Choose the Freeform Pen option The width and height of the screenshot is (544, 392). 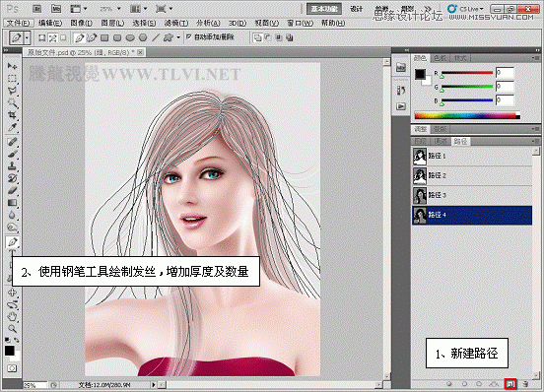(x=92, y=37)
